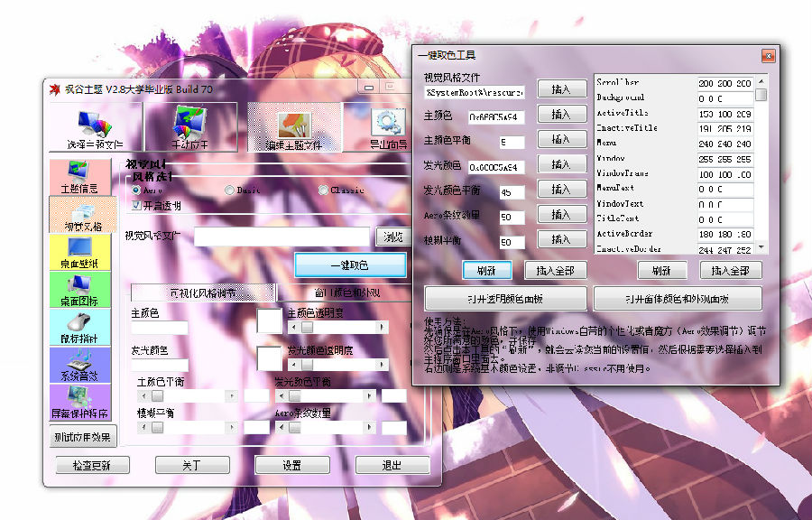This screenshot has width=812, height=520.
Task: Select the Aero style radio button
Action: pos(137,190)
